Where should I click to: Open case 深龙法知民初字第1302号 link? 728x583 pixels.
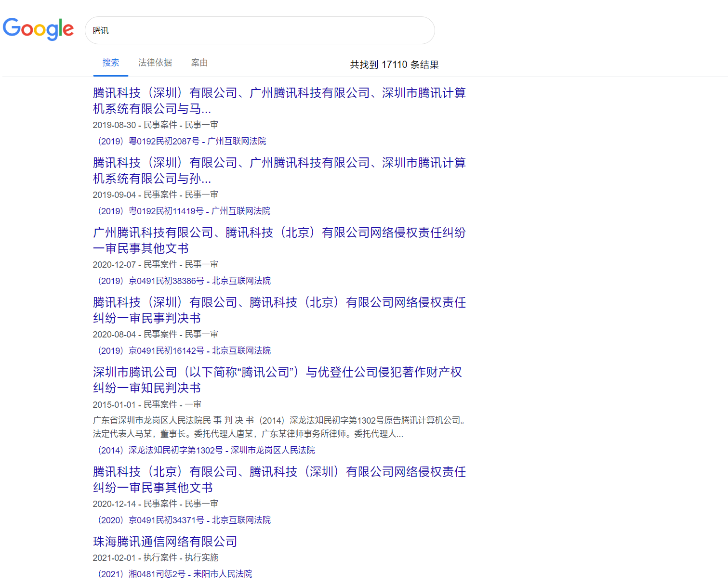coord(206,450)
